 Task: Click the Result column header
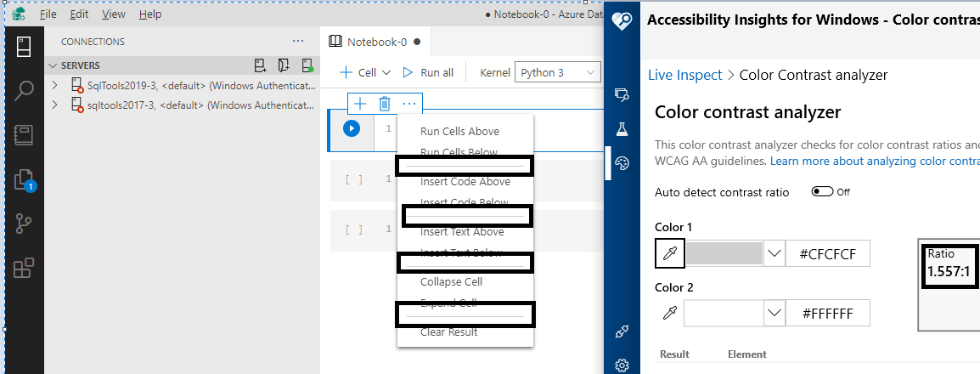click(674, 354)
